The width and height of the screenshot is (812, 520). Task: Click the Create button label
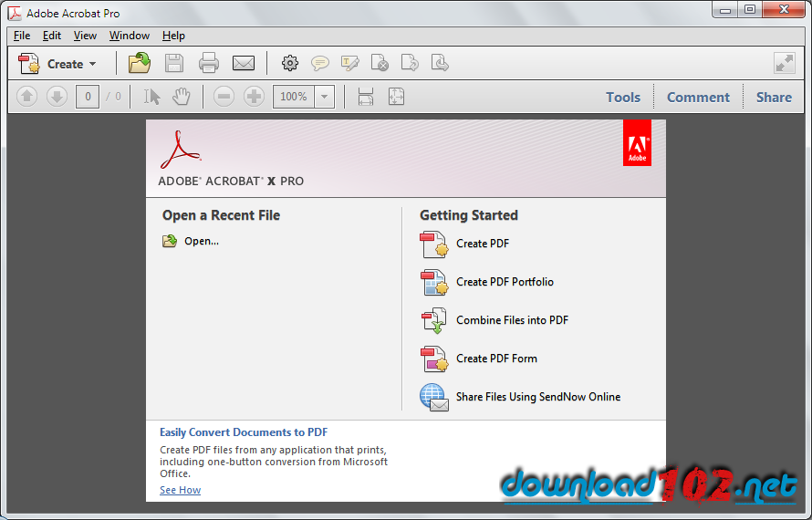[x=66, y=64]
